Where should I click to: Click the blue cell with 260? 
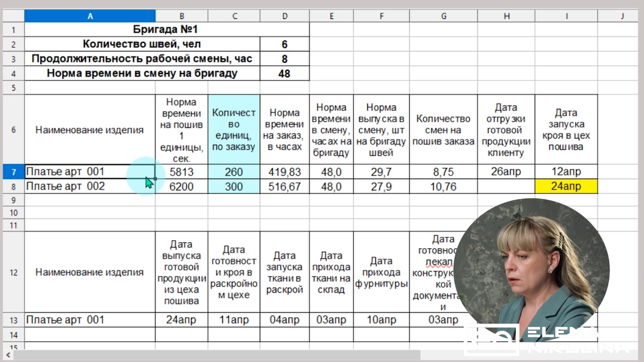coord(234,172)
